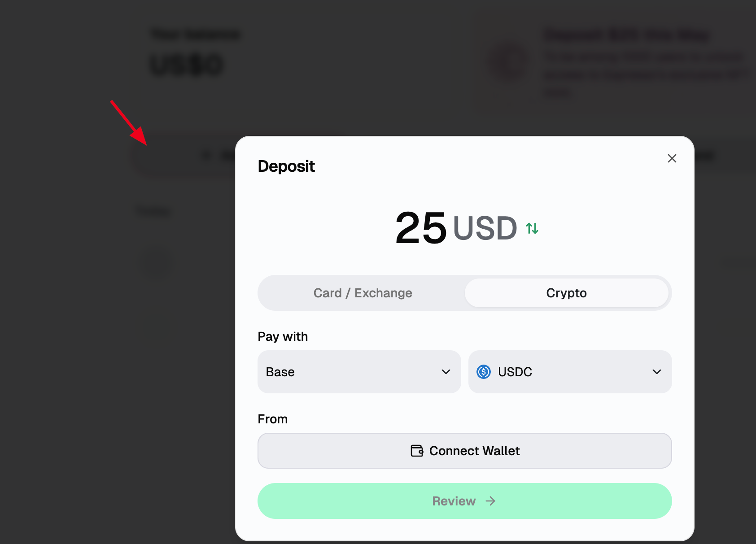
Task: Click the Review button text
Action: click(454, 501)
